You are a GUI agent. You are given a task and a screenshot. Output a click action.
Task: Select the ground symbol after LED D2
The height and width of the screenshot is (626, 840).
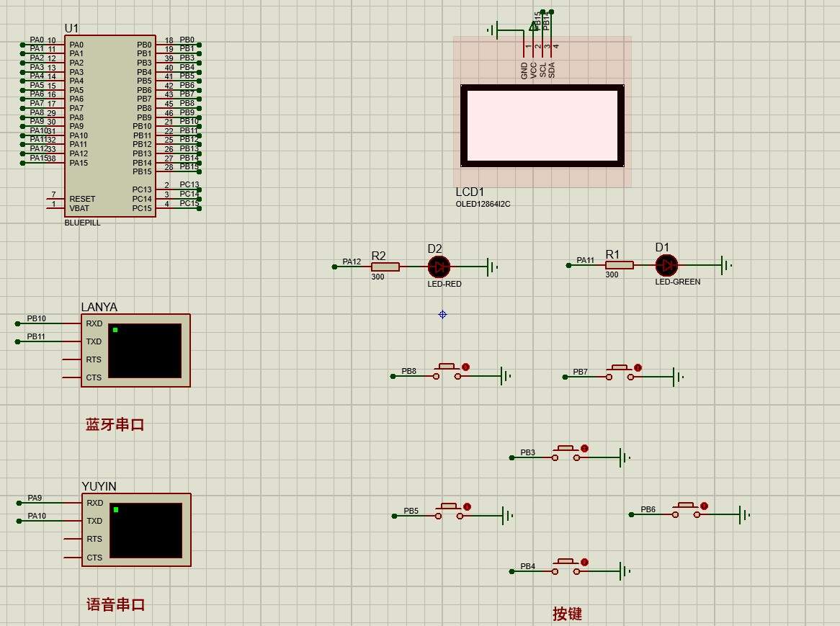(x=492, y=267)
